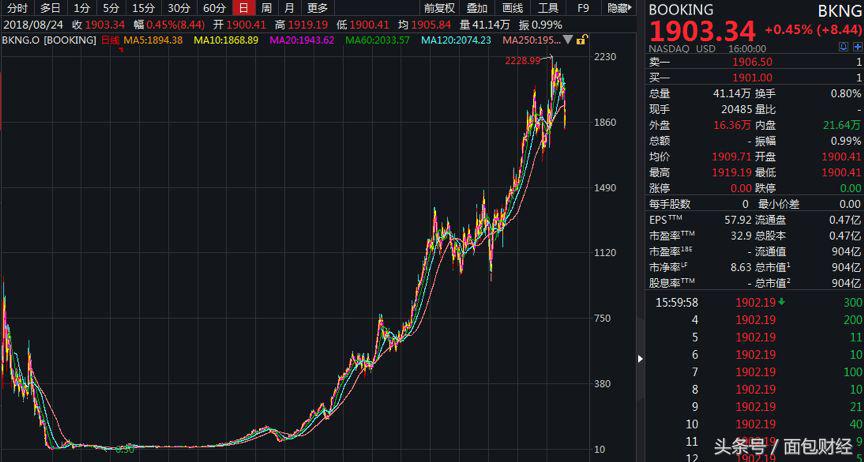
Task: Open the 前复权 adjustment menu
Action: [439, 8]
